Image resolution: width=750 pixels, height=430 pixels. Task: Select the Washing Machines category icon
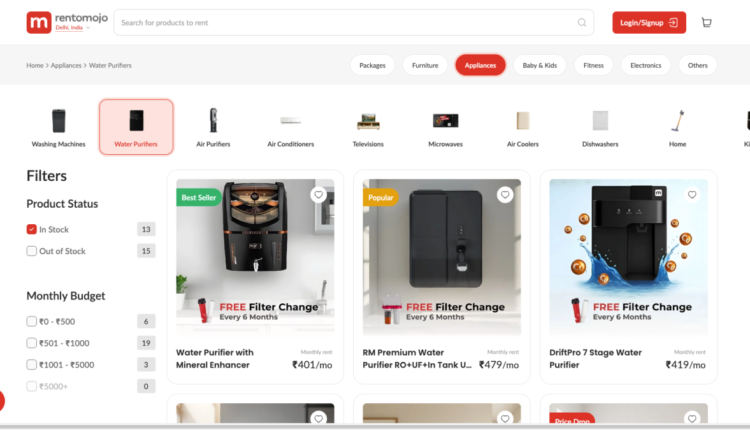pyautogui.click(x=58, y=121)
